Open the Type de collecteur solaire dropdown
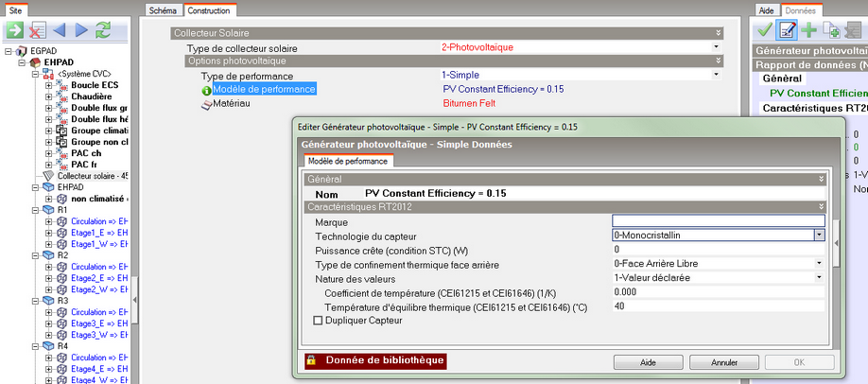The height and width of the screenshot is (384, 868). tap(716, 47)
